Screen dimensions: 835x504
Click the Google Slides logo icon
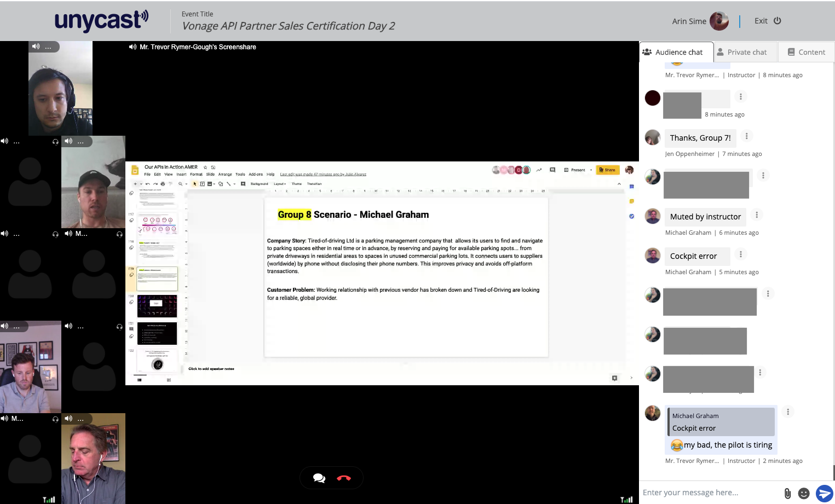click(135, 170)
